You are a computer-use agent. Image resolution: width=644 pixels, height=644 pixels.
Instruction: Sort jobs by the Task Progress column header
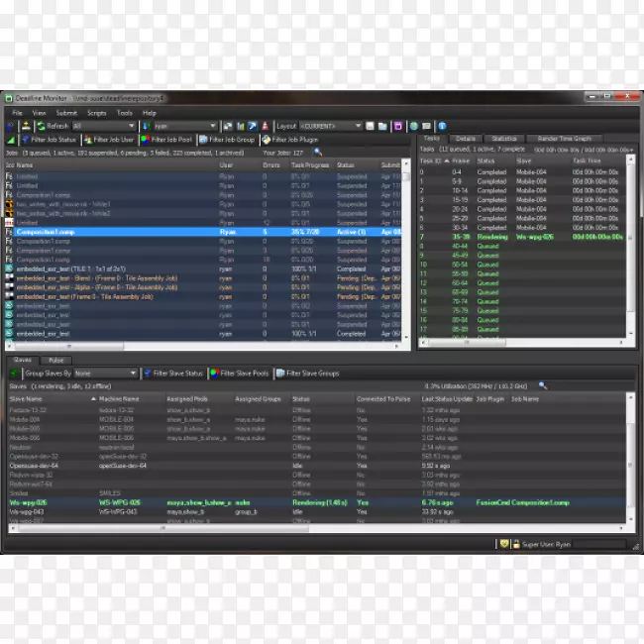click(310, 165)
